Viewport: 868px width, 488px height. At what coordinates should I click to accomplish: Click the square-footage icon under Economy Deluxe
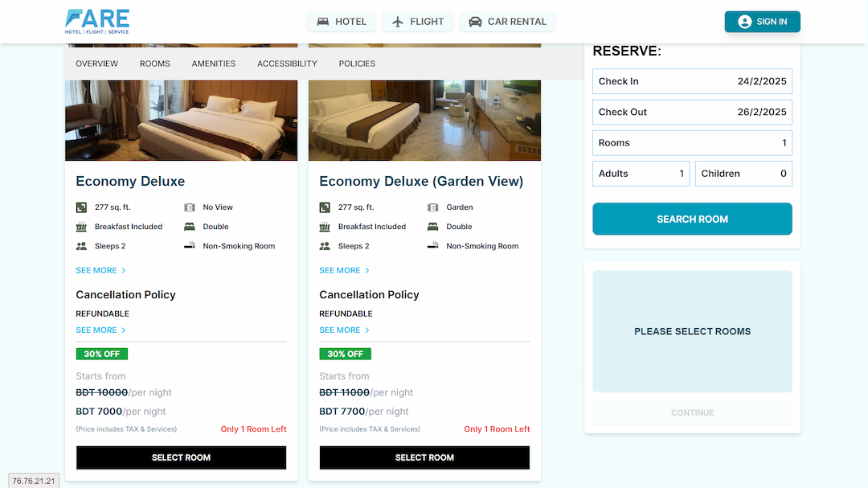coord(81,207)
